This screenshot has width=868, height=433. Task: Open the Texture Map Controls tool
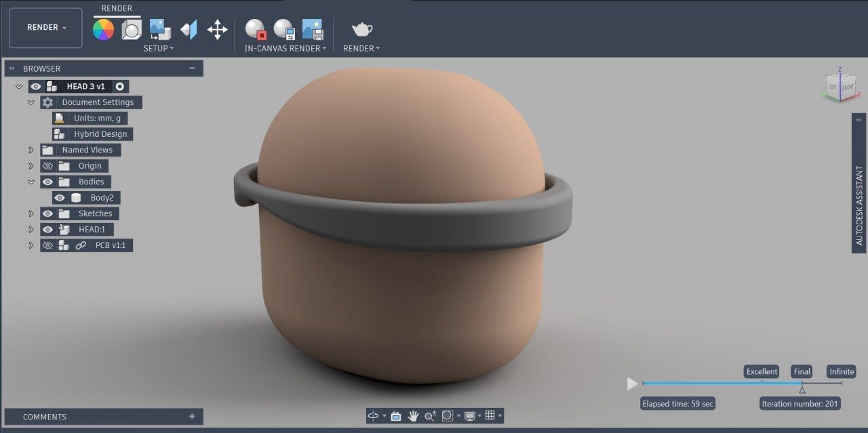tap(189, 29)
